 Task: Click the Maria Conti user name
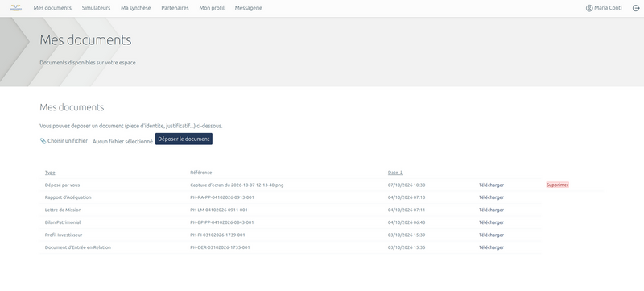(608, 8)
